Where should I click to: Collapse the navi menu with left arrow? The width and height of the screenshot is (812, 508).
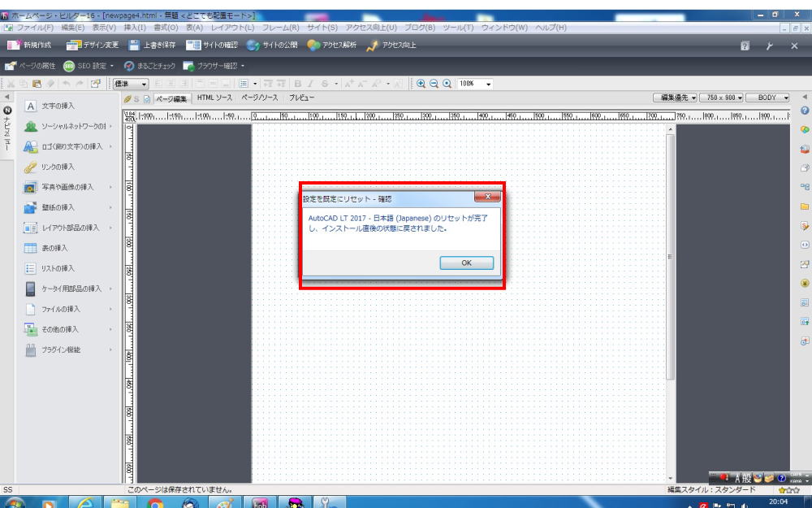click(6, 97)
